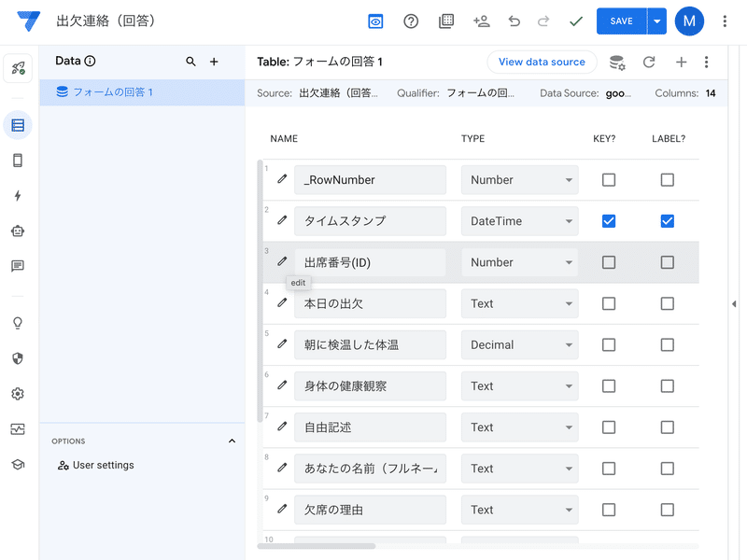Open the account avatar M

pos(689,21)
